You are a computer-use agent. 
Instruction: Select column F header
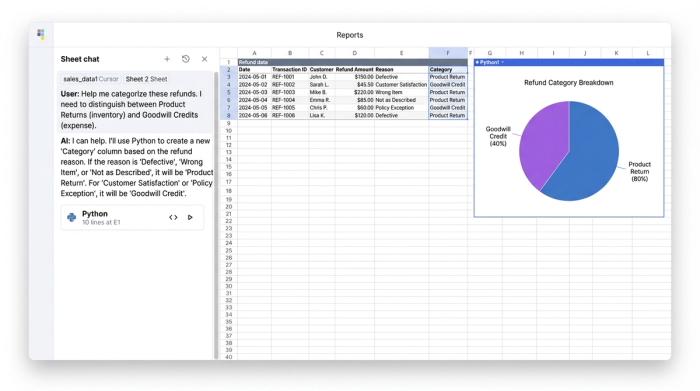(x=448, y=53)
